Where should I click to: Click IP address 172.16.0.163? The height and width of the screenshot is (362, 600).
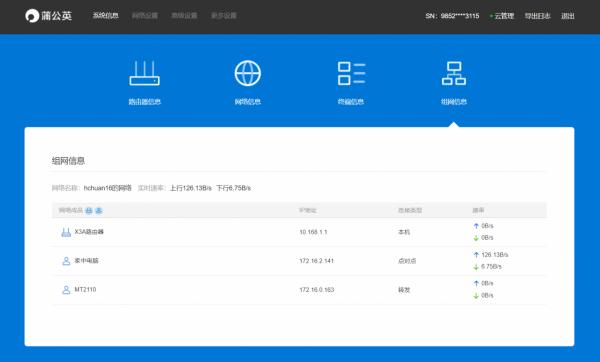pyautogui.click(x=317, y=290)
